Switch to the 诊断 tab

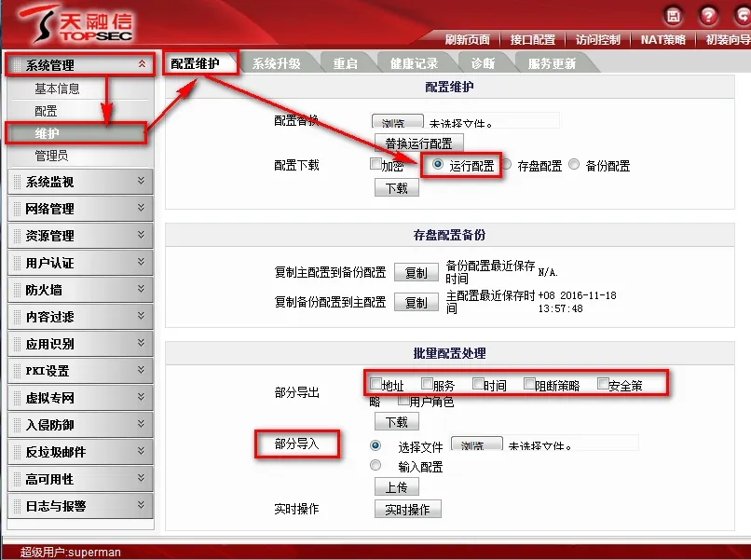483,63
